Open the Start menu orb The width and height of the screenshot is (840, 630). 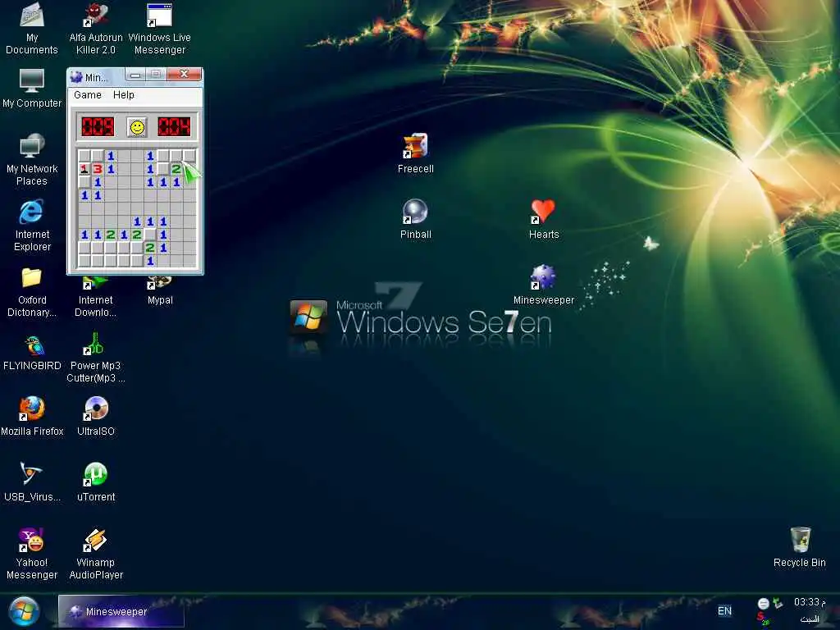click(24, 611)
